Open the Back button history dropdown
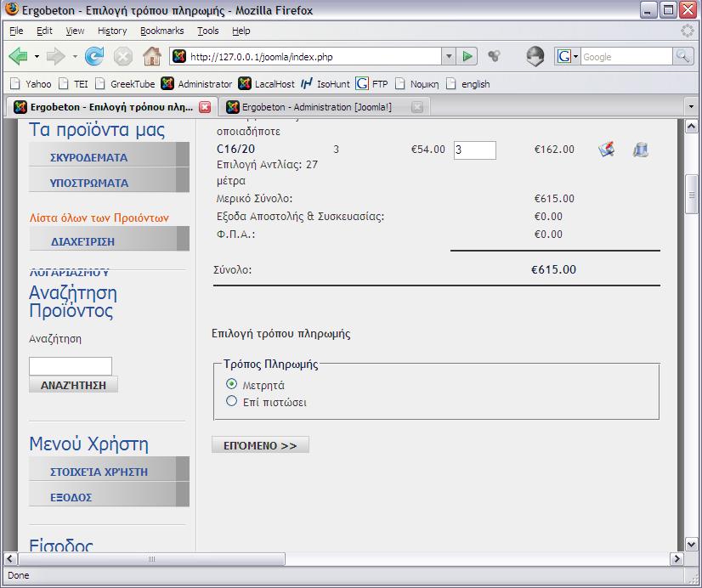Screen dimensions: 702x588 (37, 57)
